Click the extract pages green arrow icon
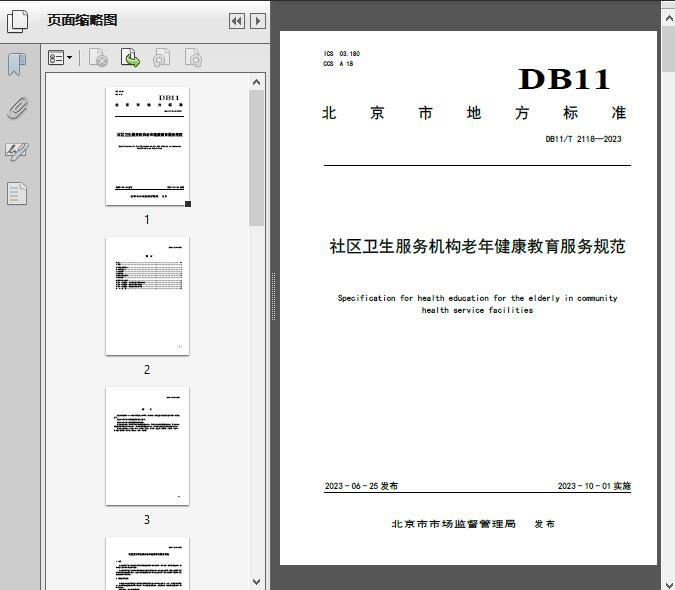 [x=130, y=58]
